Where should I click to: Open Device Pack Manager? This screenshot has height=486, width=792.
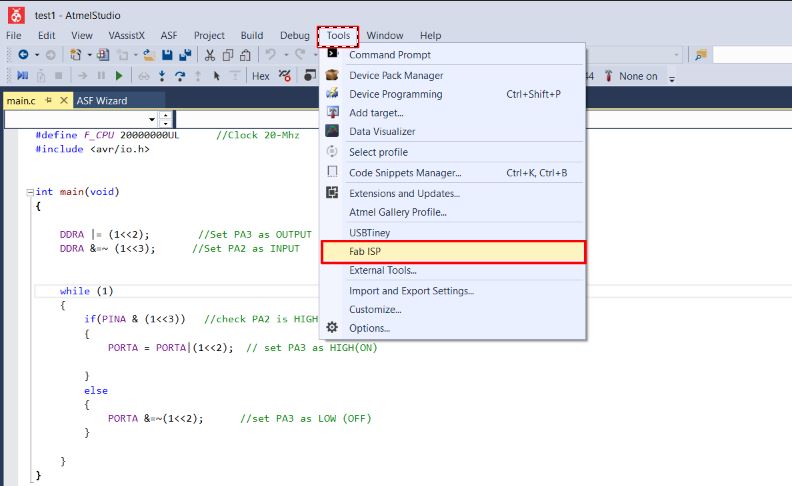click(x=453, y=75)
